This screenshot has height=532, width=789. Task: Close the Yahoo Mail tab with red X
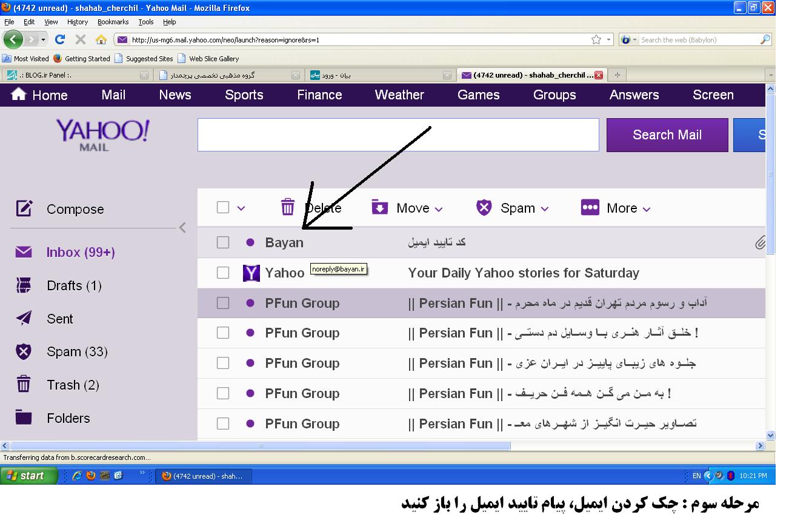599,75
